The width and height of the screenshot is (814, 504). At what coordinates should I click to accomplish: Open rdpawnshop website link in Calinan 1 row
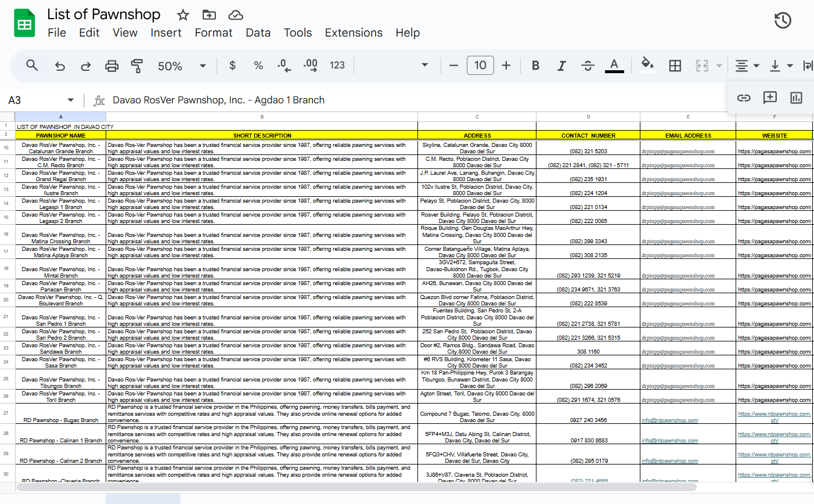pyautogui.click(x=775, y=437)
